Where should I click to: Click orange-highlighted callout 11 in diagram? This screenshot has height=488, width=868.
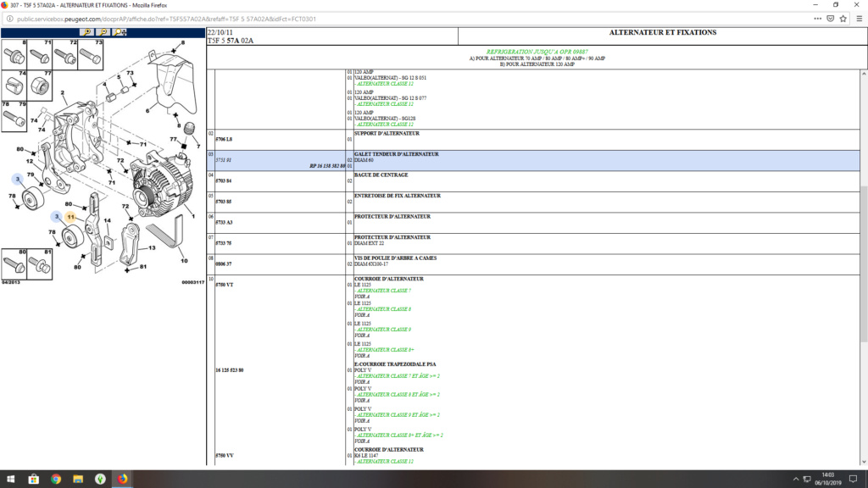[x=70, y=217]
